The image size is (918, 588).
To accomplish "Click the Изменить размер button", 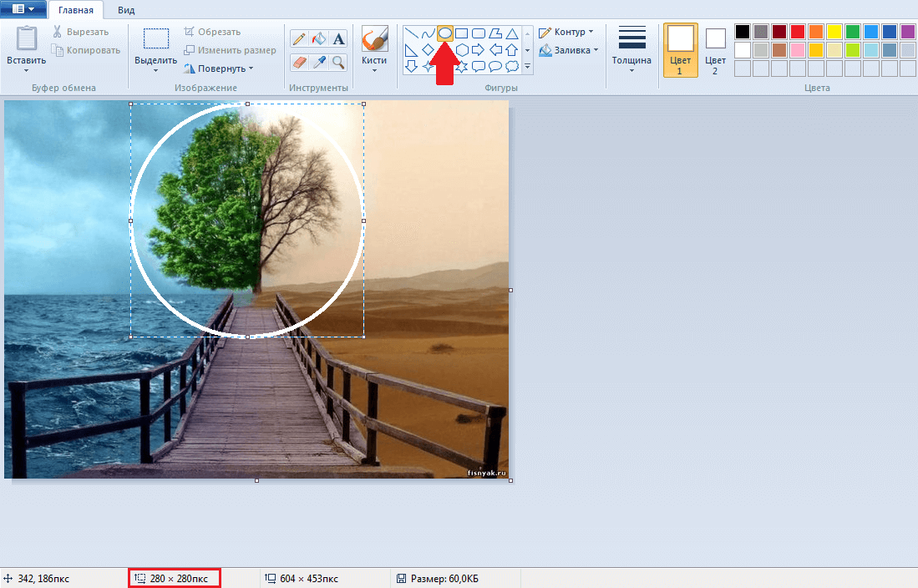I will [x=231, y=50].
